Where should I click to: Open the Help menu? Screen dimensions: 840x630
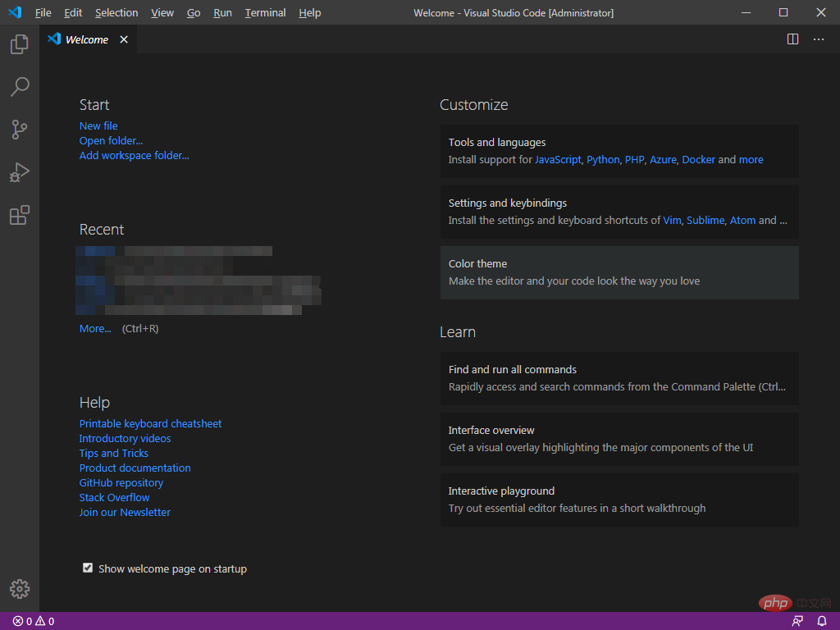coord(309,12)
